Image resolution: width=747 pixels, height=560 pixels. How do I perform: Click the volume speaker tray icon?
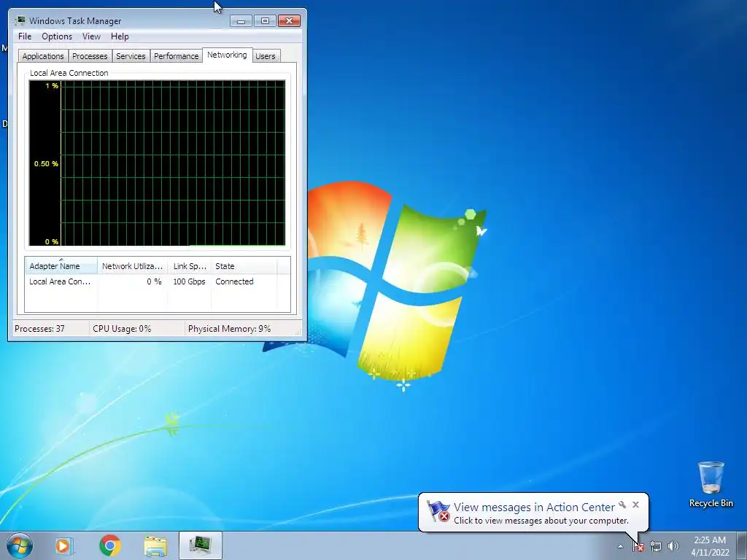pyautogui.click(x=673, y=547)
